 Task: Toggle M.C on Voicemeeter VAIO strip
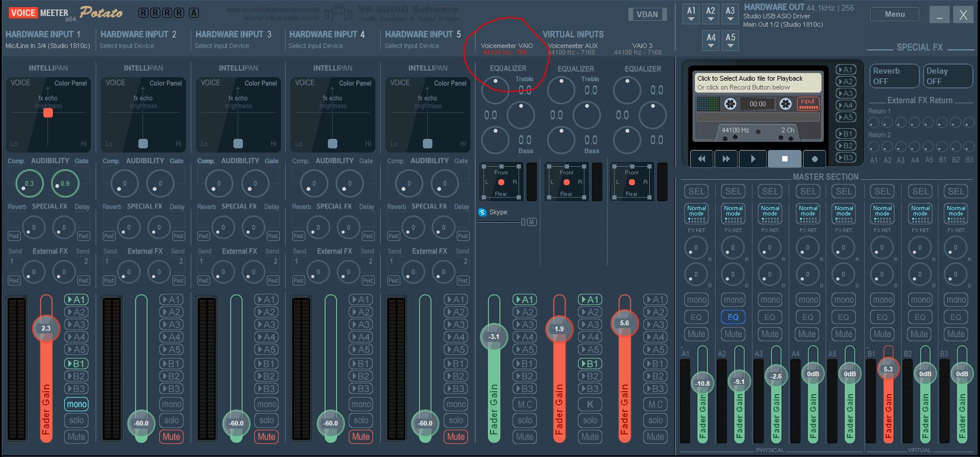click(525, 404)
